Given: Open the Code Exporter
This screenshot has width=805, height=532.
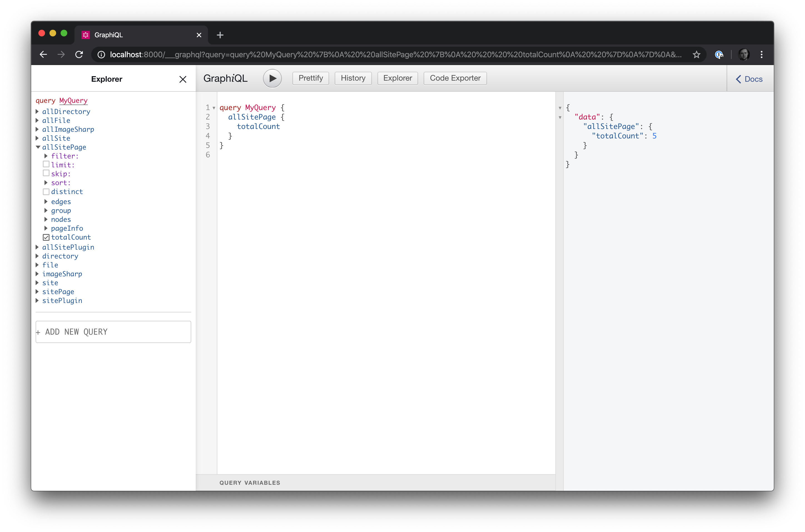Looking at the screenshot, I should click(x=455, y=78).
